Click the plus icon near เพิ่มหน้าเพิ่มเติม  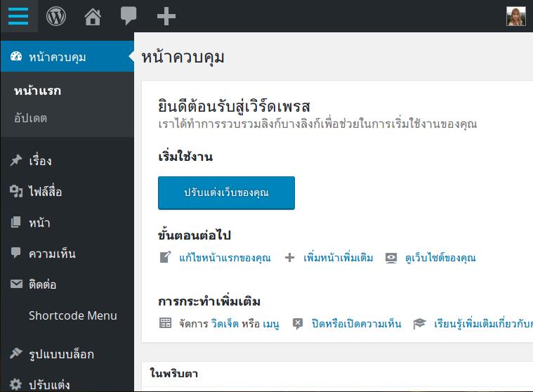click(x=289, y=257)
